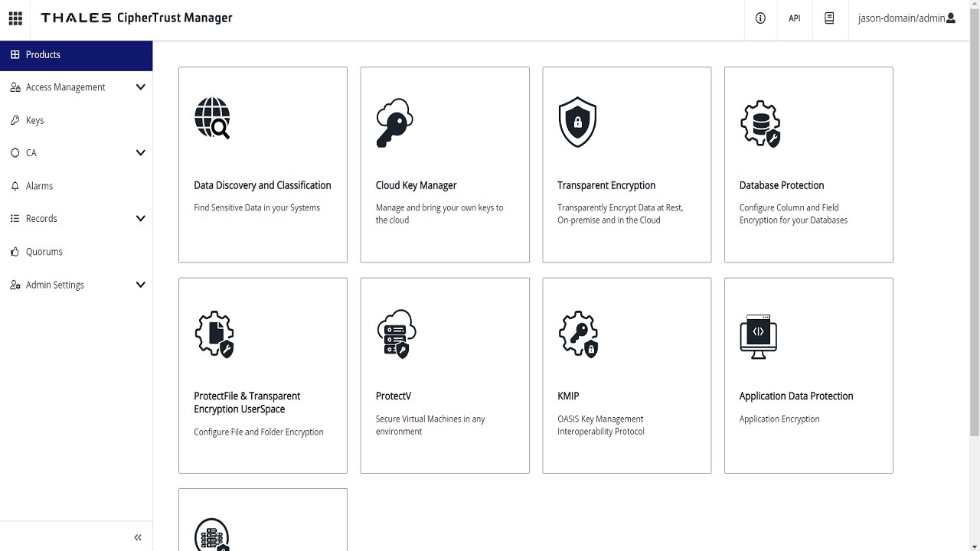Select Products in the sidebar

[77, 55]
